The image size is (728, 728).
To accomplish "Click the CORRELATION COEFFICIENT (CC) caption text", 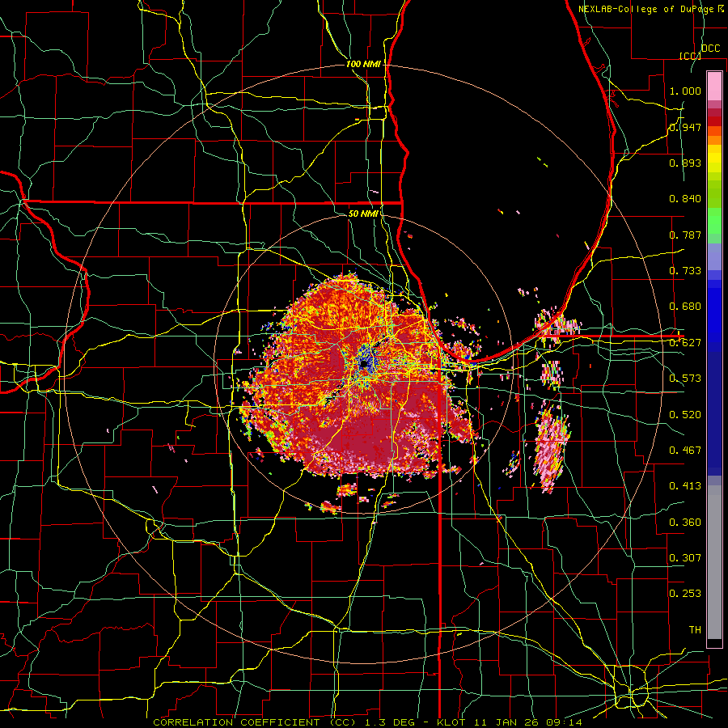I will pos(255,722).
